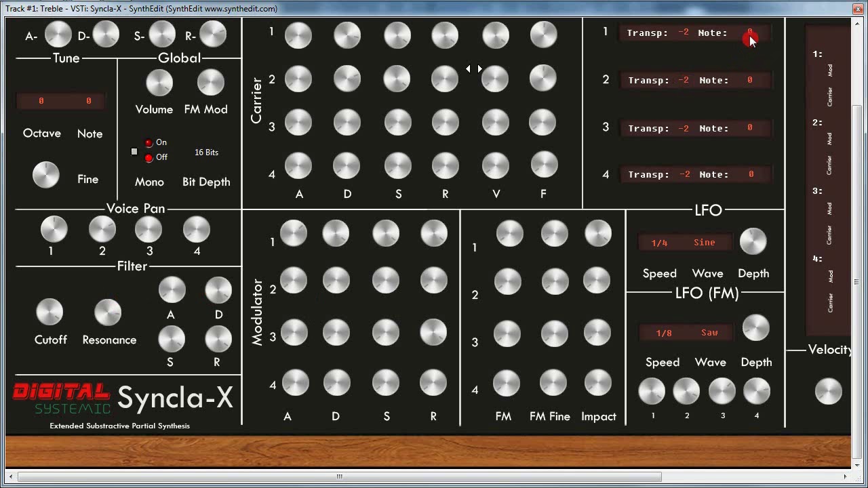Click the horizontal scrollbar right arrow
The image size is (868, 488).
845,477
